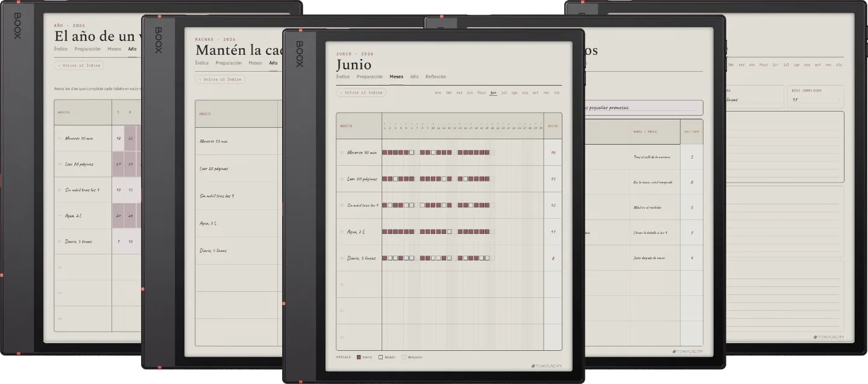Click hecho total 17 for Agua, 2 L

coord(553,231)
